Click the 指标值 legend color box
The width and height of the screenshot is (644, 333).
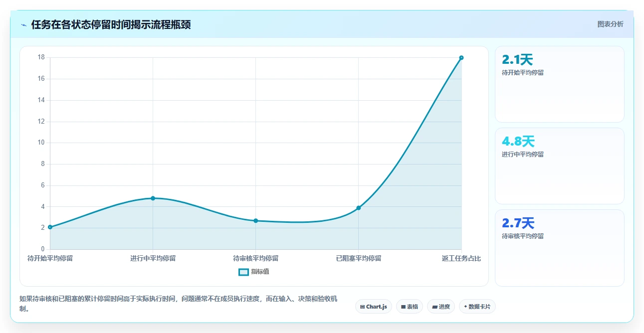[x=243, y=272]
